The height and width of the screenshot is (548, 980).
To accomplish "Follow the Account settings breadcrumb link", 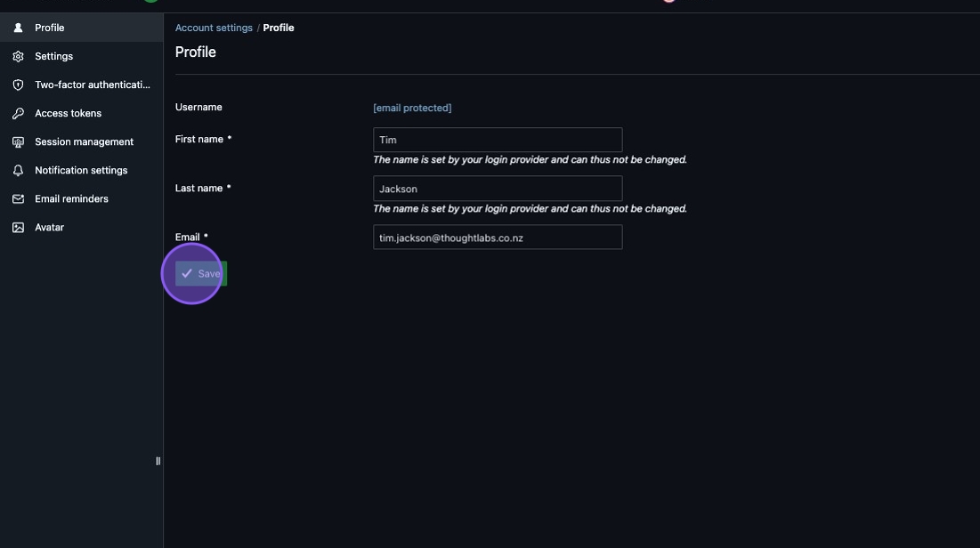I will click(214, 28).
